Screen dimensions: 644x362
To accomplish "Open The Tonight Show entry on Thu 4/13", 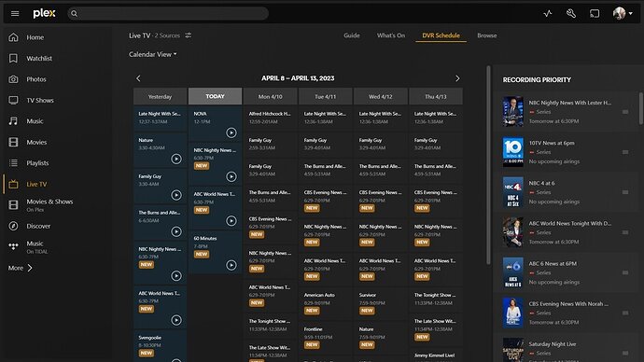I will click(435, 299).
